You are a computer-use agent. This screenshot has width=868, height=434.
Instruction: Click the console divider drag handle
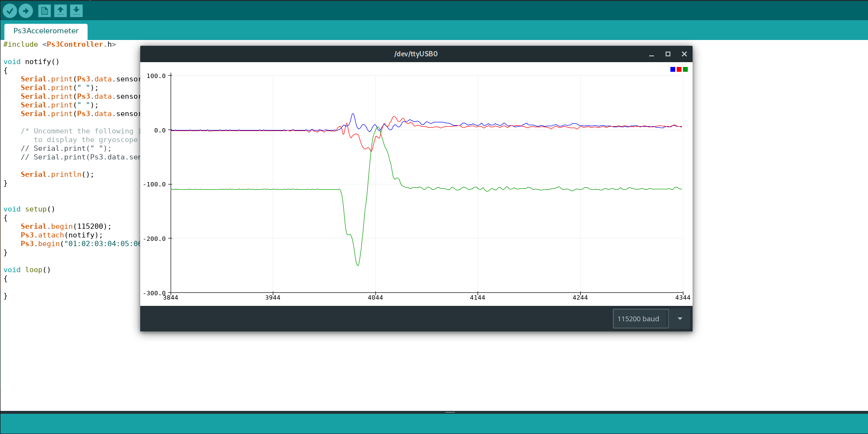450,412
